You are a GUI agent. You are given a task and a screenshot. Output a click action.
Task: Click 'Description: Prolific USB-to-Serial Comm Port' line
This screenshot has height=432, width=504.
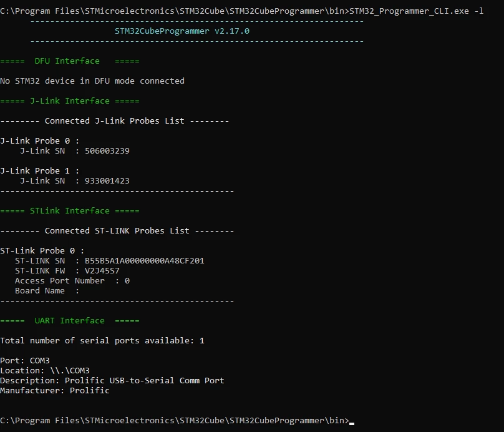point(112,381)
